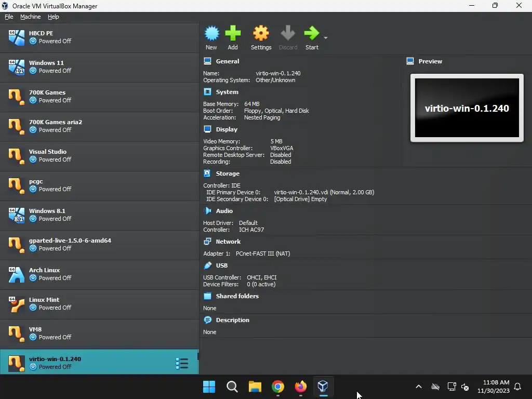
Task: Select the Windows 8.1 machine icon
Action: click(x=16, y=215)
